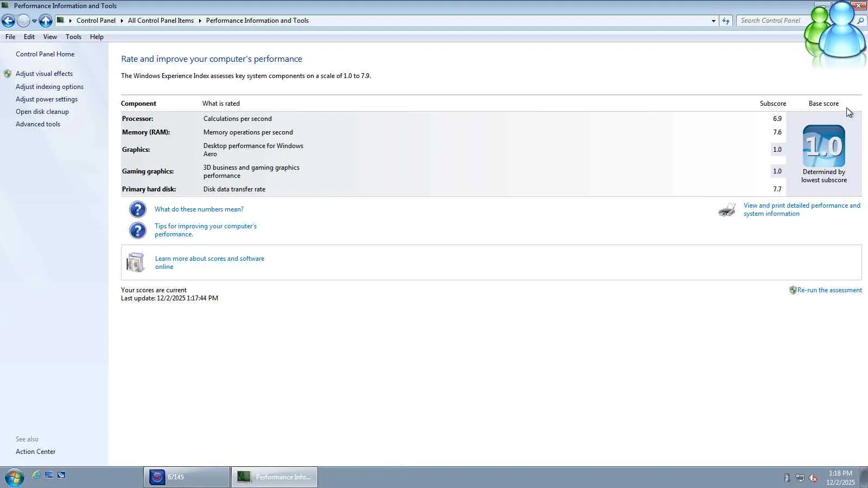Click Performance Information and Tools breadcrumb
Screen dimensions: 868x488
[257, 21]
